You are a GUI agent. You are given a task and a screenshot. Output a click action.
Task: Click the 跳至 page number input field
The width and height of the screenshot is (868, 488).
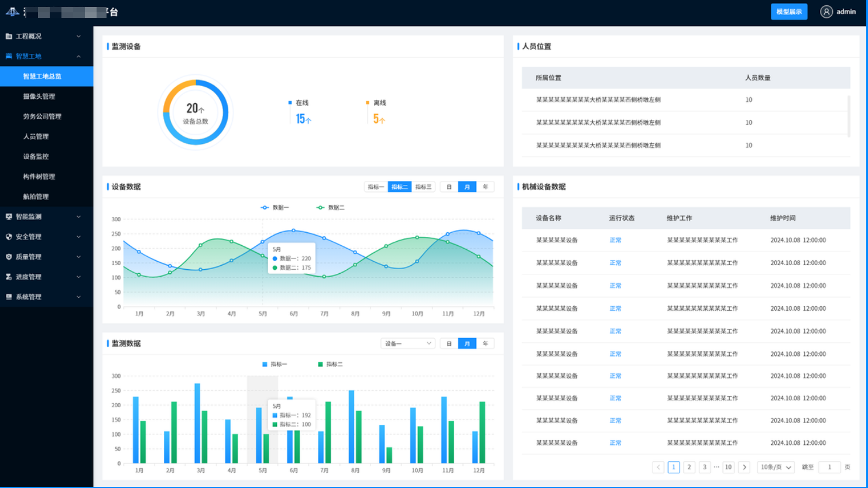click(x=829, y=467)
